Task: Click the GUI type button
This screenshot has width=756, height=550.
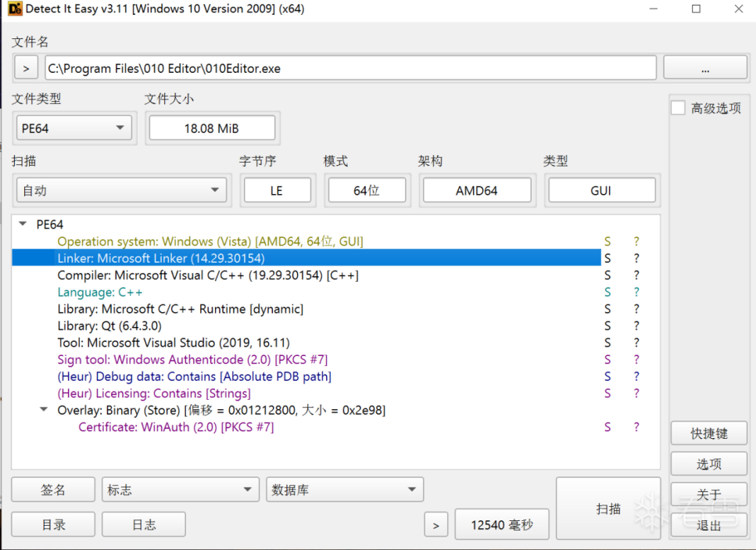Action: click(601, 190)
